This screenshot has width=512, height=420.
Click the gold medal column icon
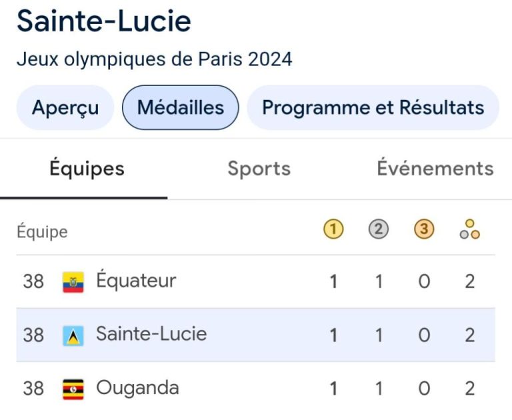tap(333, 229)
